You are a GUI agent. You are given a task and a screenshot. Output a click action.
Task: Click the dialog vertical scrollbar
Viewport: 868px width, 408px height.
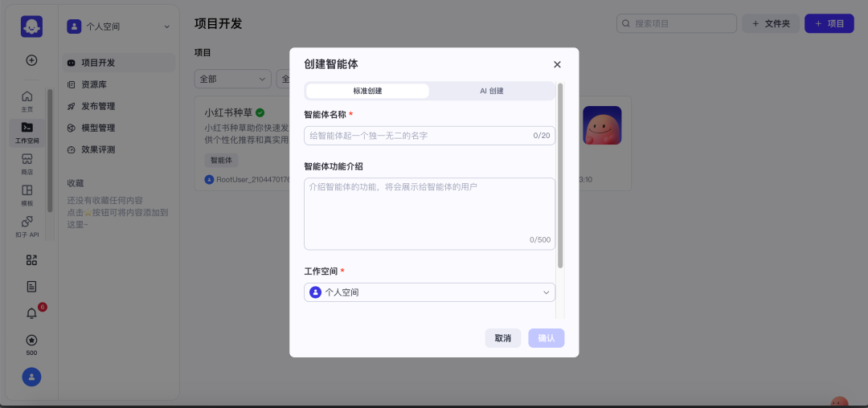pos(560,176)
